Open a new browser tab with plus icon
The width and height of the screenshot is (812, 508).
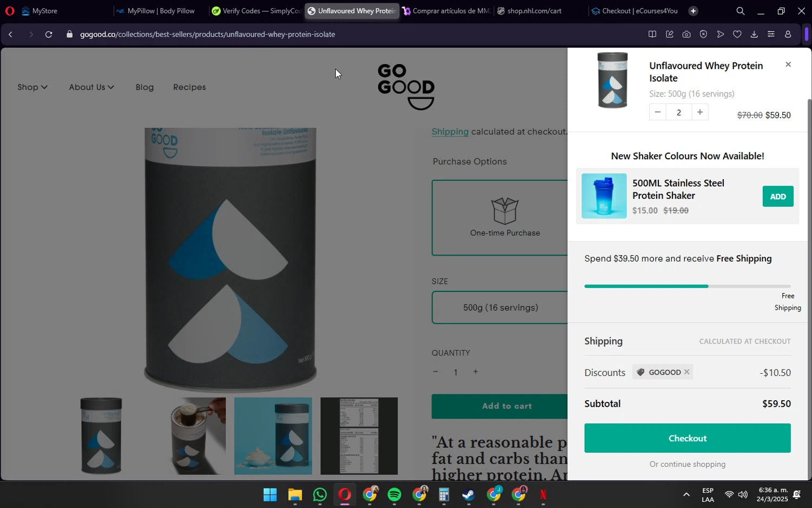click(x=693, y=11)
